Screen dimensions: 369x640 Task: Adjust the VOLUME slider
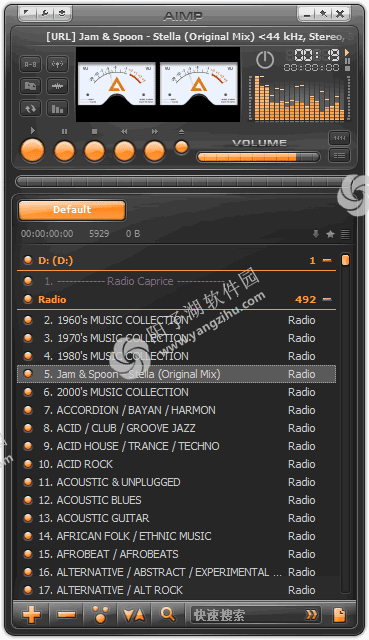click(x=258, y=157)
